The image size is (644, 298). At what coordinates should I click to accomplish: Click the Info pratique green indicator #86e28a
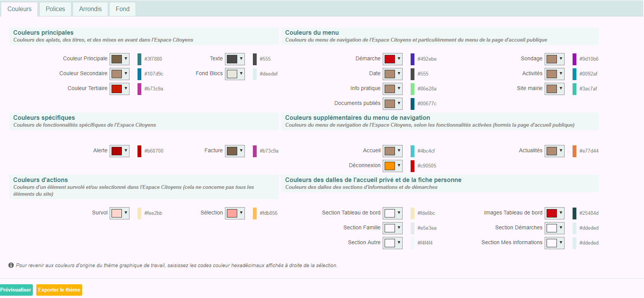click(x=413, y=89)
